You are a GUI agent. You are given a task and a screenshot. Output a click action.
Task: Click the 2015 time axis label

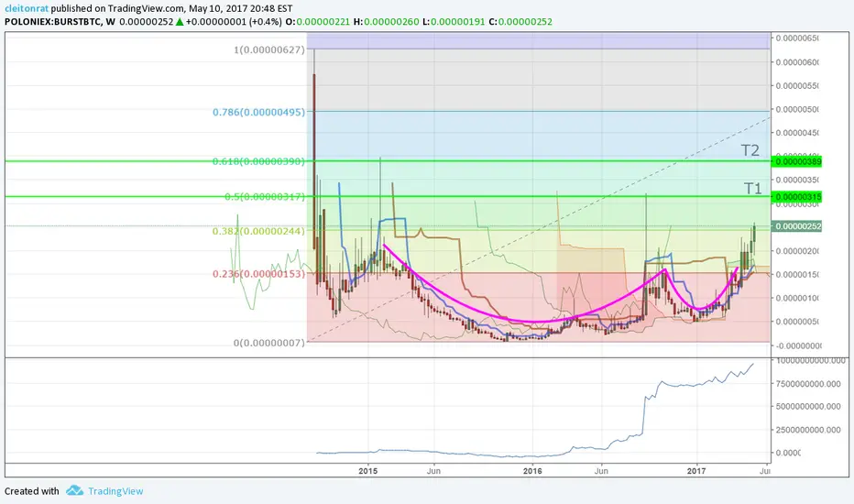point(368,471)
